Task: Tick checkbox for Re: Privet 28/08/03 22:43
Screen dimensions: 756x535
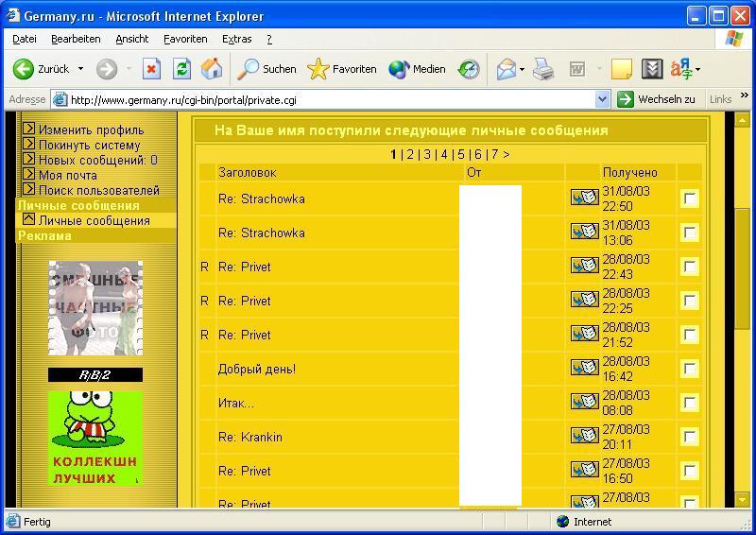Action: [x=690, y=267]
